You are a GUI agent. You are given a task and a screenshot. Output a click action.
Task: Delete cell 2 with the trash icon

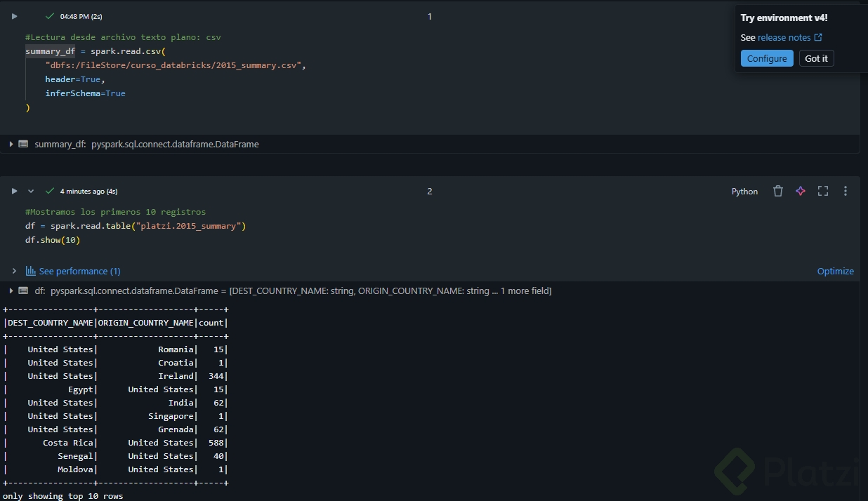[x=777, y=191]
